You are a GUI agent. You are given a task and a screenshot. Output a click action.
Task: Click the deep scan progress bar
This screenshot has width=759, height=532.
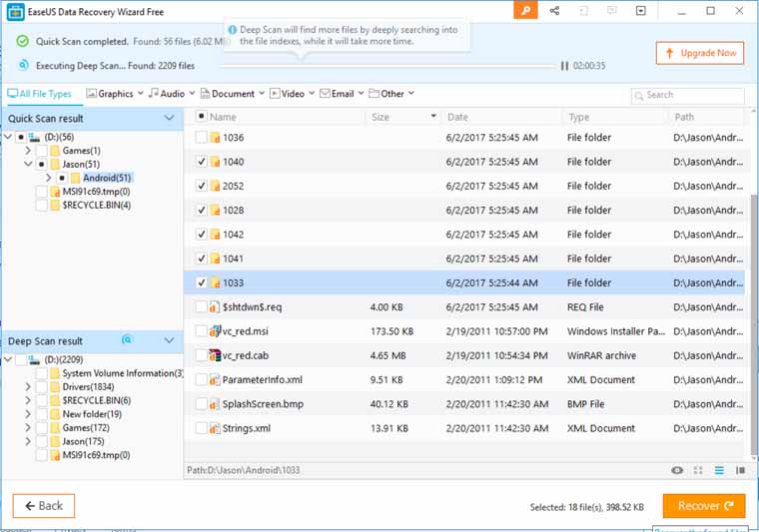388,66
